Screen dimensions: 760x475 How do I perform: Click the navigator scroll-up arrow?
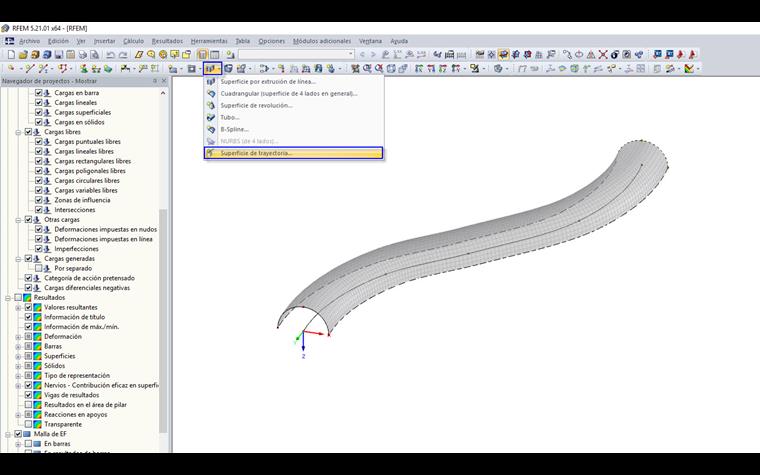[163, 93]
